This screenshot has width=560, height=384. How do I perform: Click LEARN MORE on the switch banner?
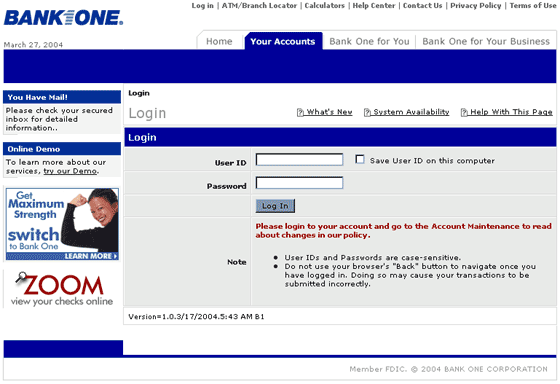[91, 256]
